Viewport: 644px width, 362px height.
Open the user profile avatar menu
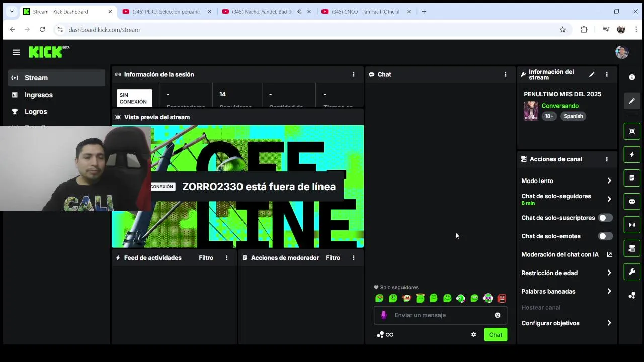[621, 52]
